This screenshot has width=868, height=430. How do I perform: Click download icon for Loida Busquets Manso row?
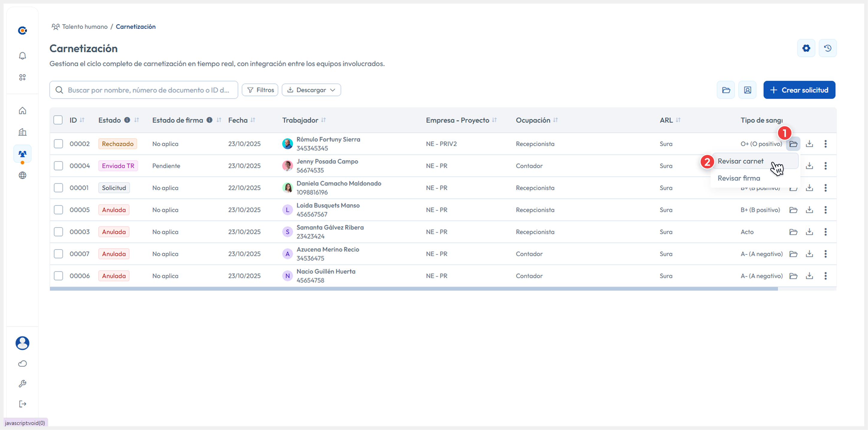tap(809, 210)
